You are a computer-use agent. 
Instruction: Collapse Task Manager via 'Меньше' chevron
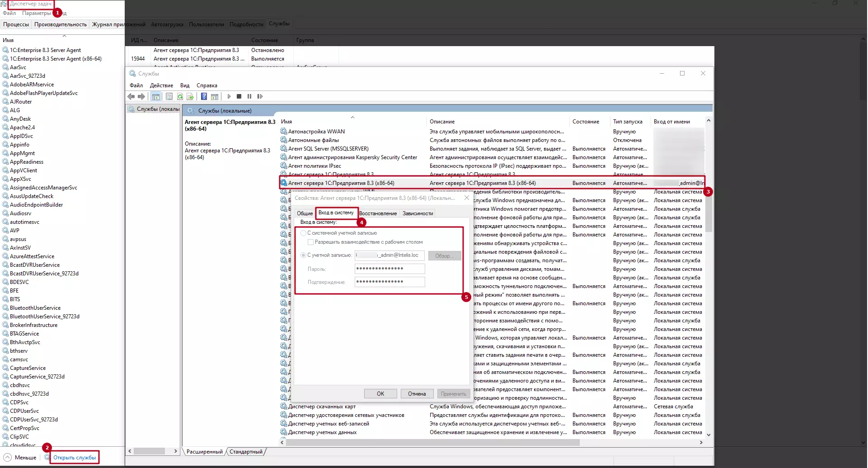8,457
